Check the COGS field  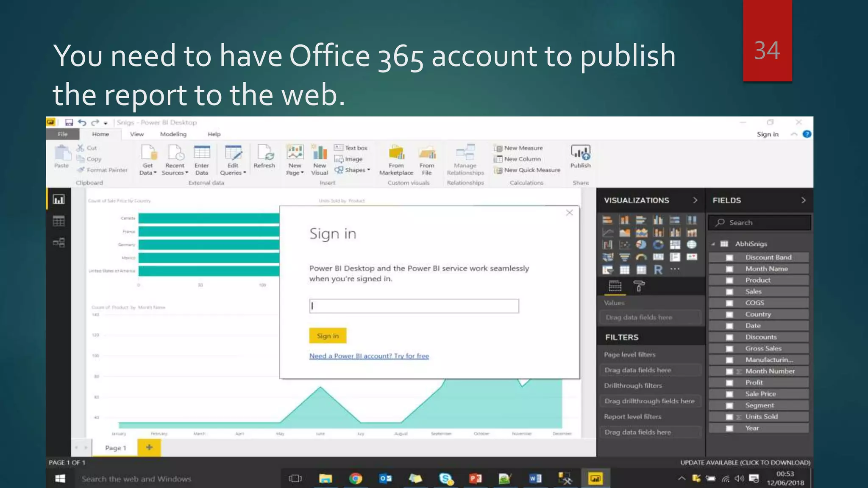[x=729, y=303]
